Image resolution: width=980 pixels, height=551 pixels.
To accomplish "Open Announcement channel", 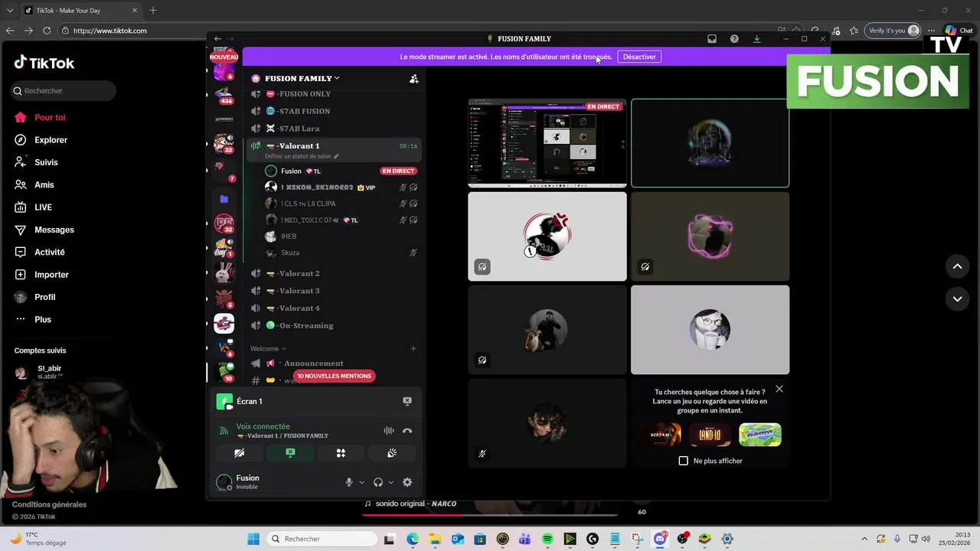I will pos(333,364).
